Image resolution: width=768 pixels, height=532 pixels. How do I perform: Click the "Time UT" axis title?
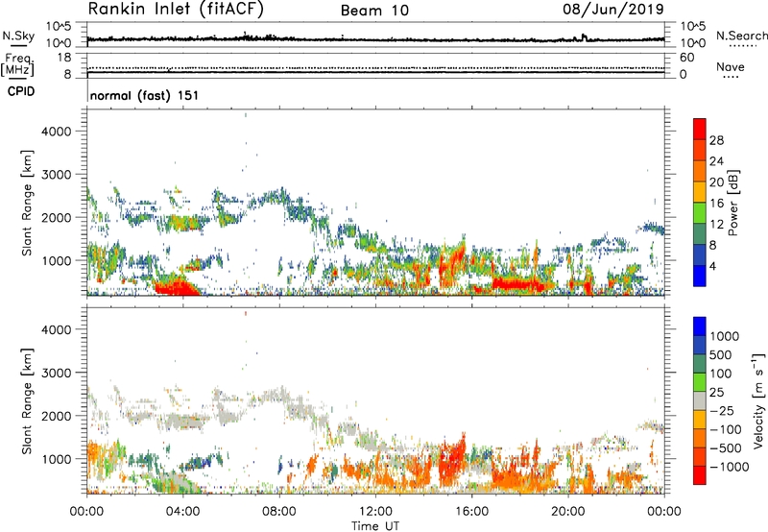375,526
